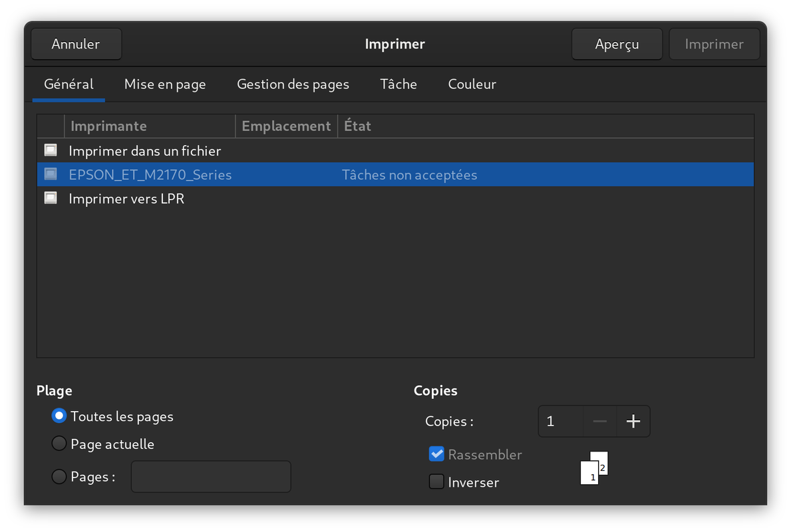This screenshot has height=532, width=791.
Task: Click the printer icon beside Imprimer vers LPR
Action: click(51, 198)
